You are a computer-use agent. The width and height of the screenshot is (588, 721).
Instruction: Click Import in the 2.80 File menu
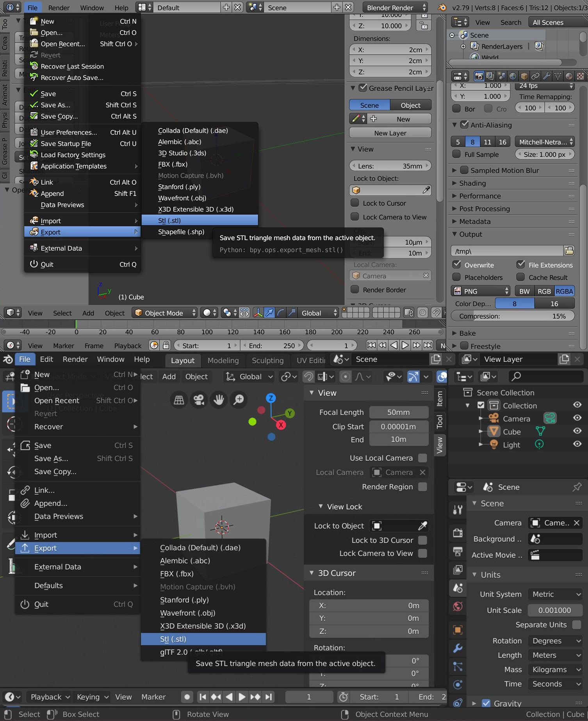tap(77, 535)
